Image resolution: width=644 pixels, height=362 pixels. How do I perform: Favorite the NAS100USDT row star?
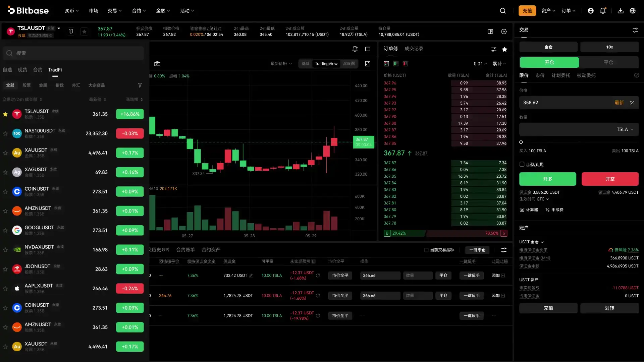pyautogui.click(x=5, y=134)
